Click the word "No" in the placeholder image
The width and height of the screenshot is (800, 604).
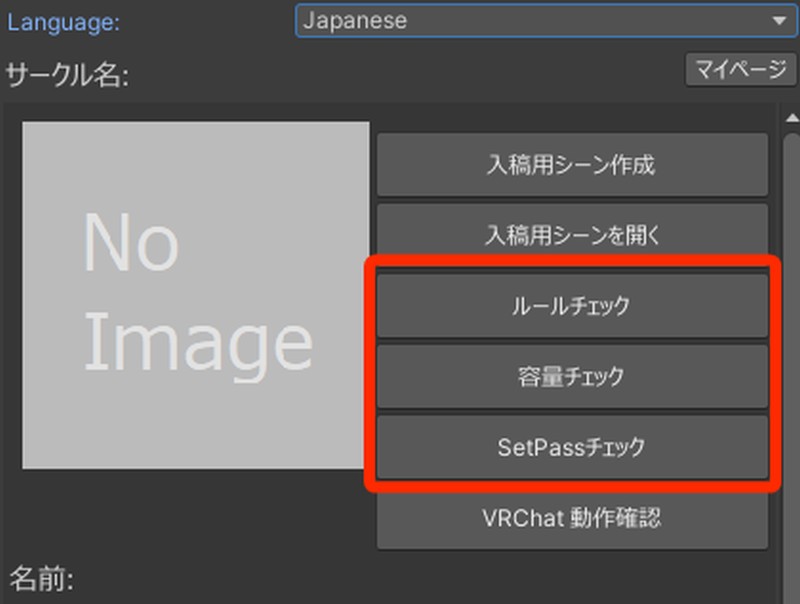(x=130, y=243)
